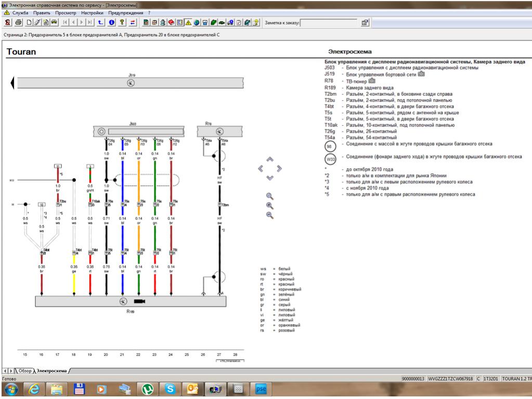Open Internet Explorer from taskbar
The image size is (532, 399).
pyautogui.click(x=34, y=389)
